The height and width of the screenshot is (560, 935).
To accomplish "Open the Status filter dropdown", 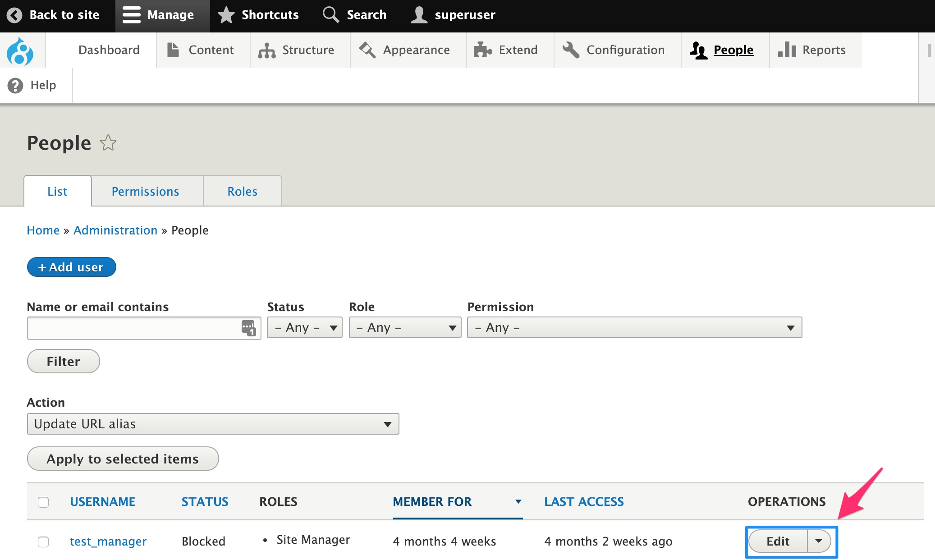I will (305, 327).
